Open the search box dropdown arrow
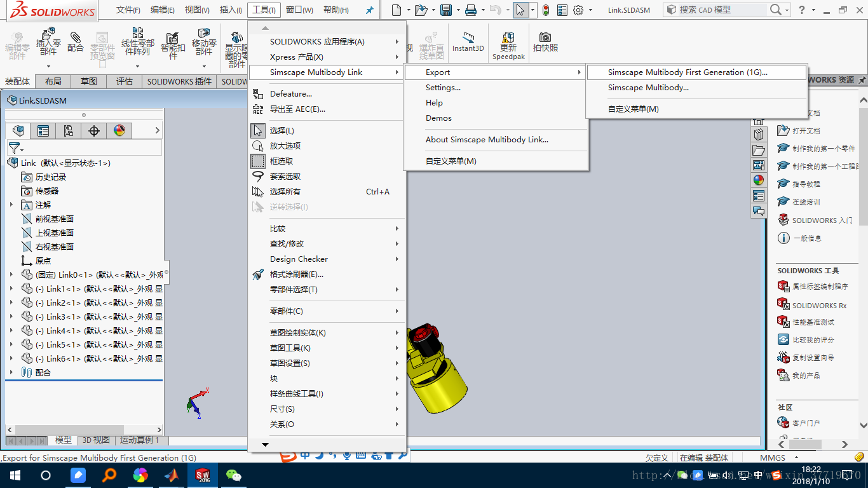The width and height of the screenshot is (868, 488). point(786,10)
